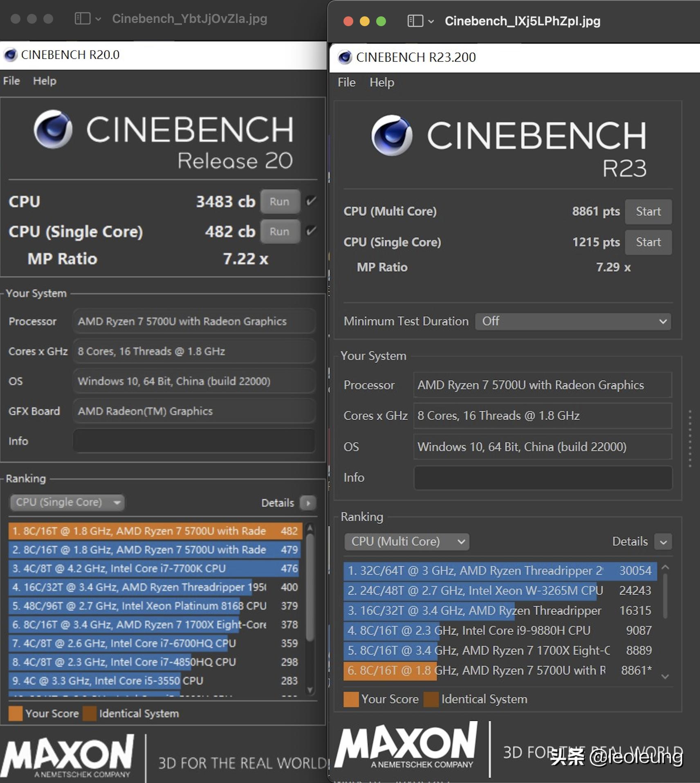This screenshot has width=700, height=783.
Task: Click the orange Your Score swatch in R23
Action: 351,699
